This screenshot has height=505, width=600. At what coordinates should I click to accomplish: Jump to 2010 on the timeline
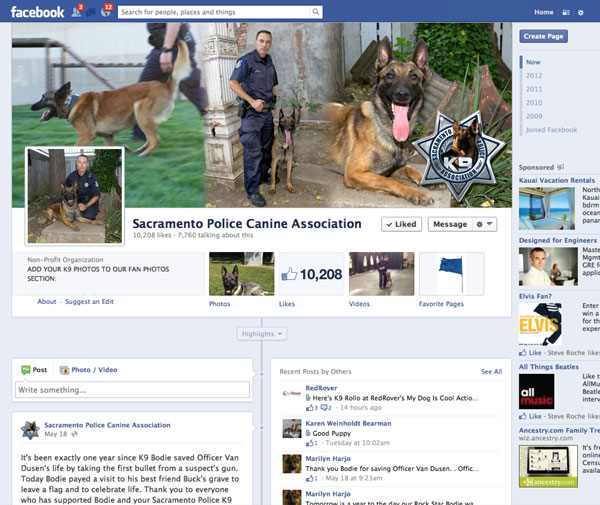pos(534,102)
